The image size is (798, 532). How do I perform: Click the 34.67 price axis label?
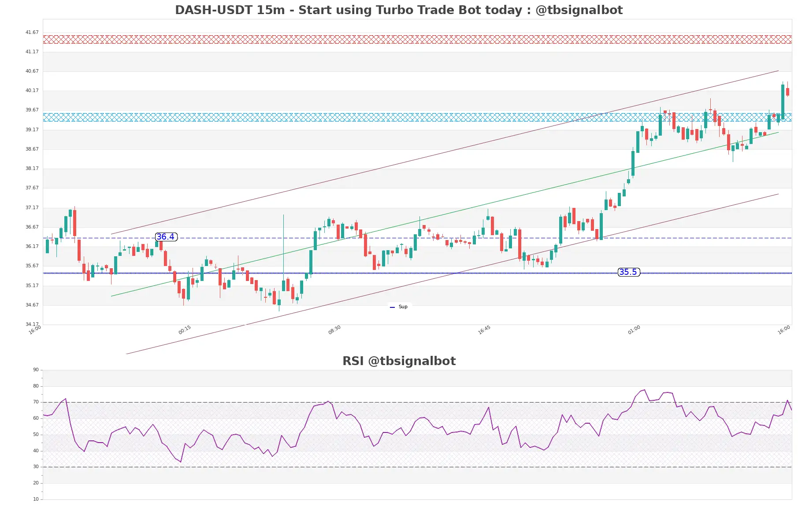click(32, 305)
